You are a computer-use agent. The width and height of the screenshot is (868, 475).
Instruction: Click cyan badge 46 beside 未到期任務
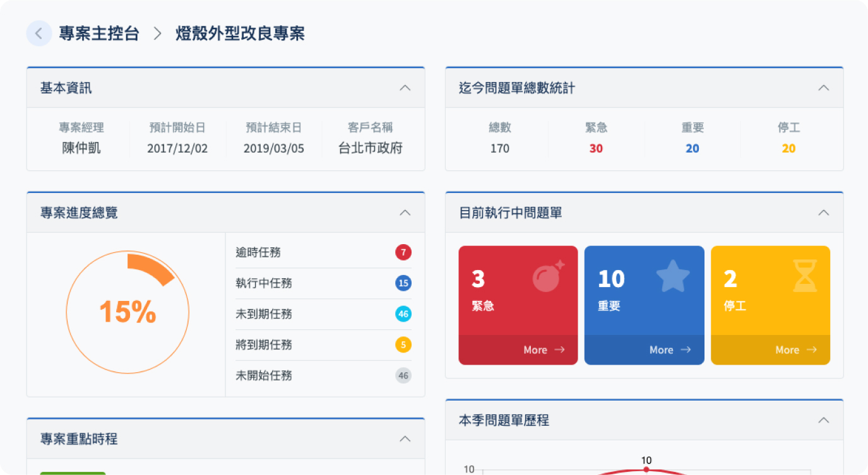[403, 314]
